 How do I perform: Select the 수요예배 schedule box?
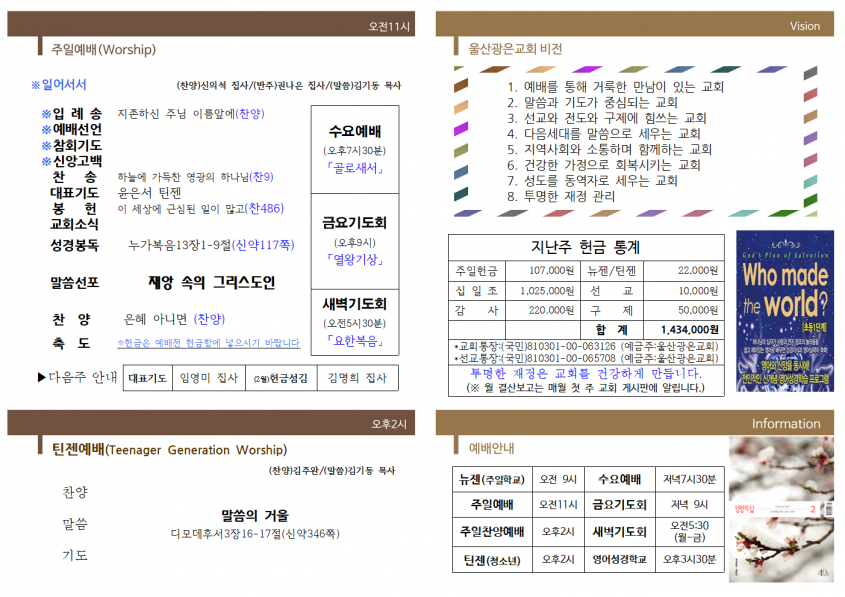pyautogui.click(x=355, y=149)
